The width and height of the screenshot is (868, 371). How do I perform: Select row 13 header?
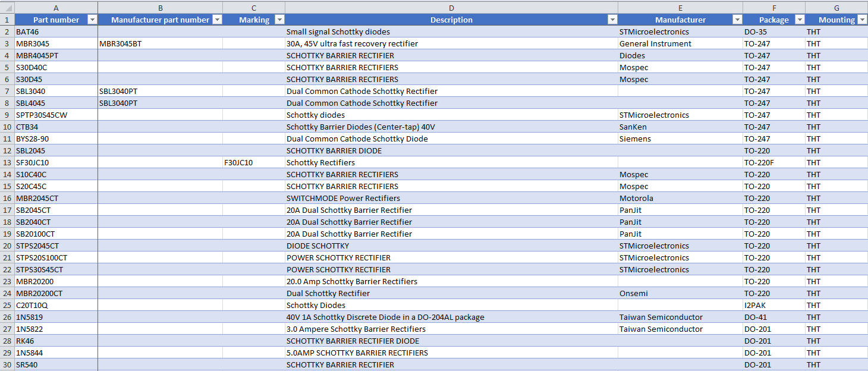(7, 162)
